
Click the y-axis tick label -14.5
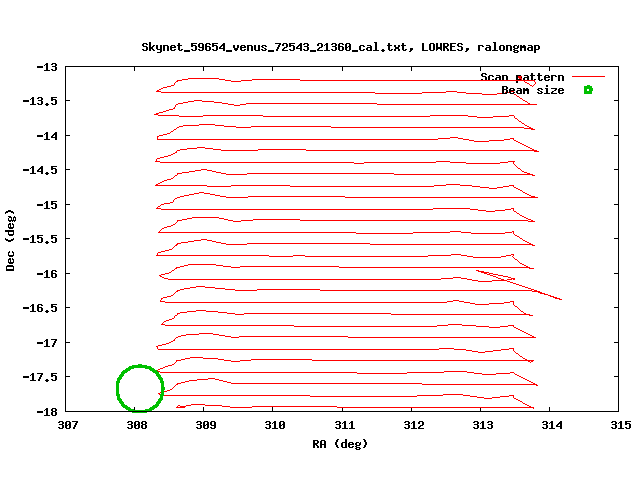tap(40, 170)
